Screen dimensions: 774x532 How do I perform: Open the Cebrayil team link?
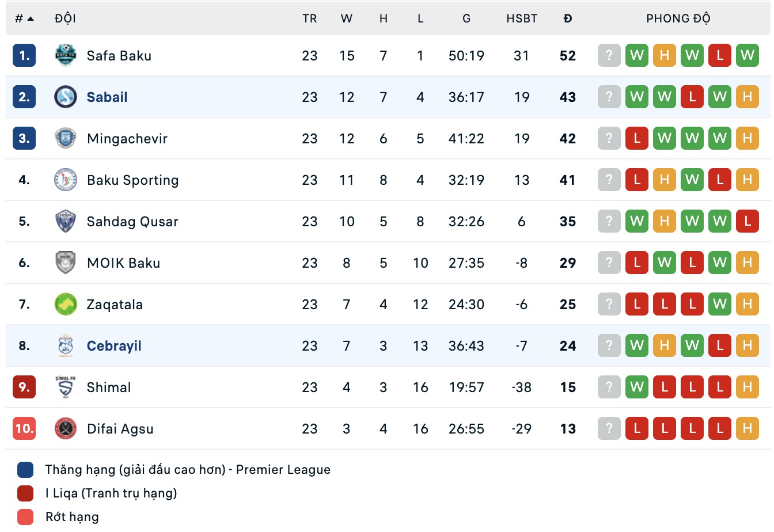click(114, 345)
